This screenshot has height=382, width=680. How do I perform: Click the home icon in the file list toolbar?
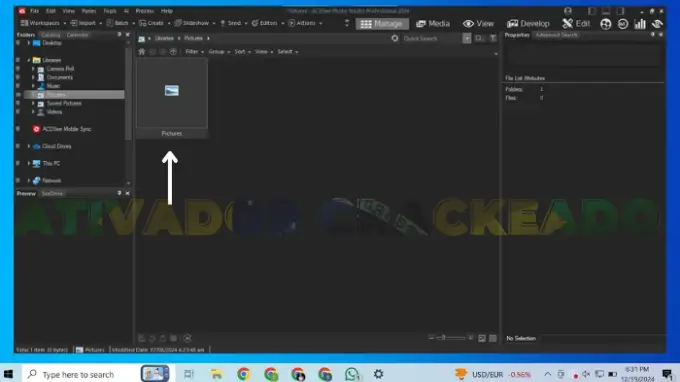tap(141, 52)
